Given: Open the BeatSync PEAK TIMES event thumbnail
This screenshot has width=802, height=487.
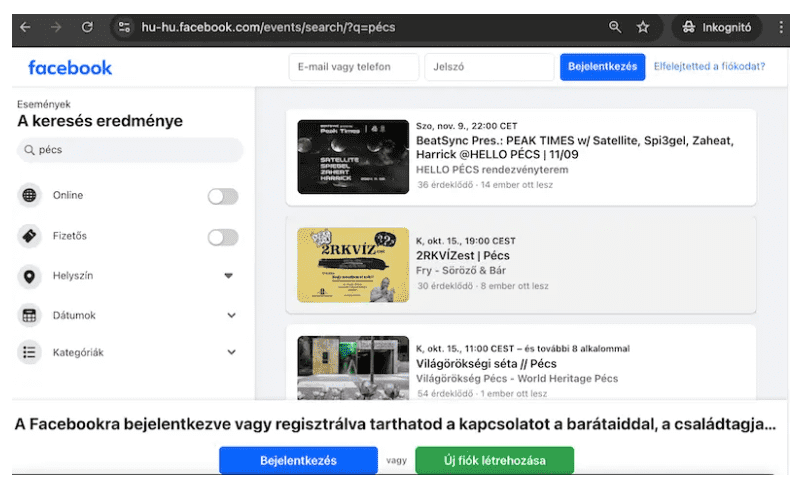Looking at the screenshot, I should coord(353,157).
